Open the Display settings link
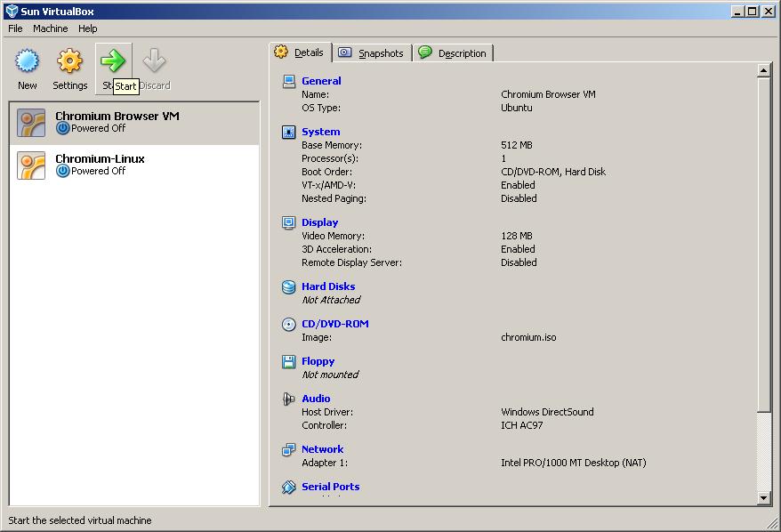Viewport: 781px width, 532px height. click(319, 222)
